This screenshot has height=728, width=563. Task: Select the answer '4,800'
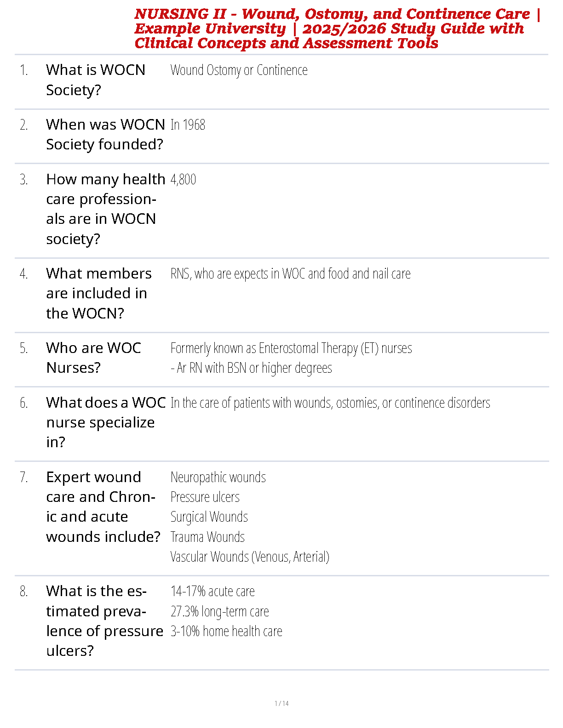183,179
